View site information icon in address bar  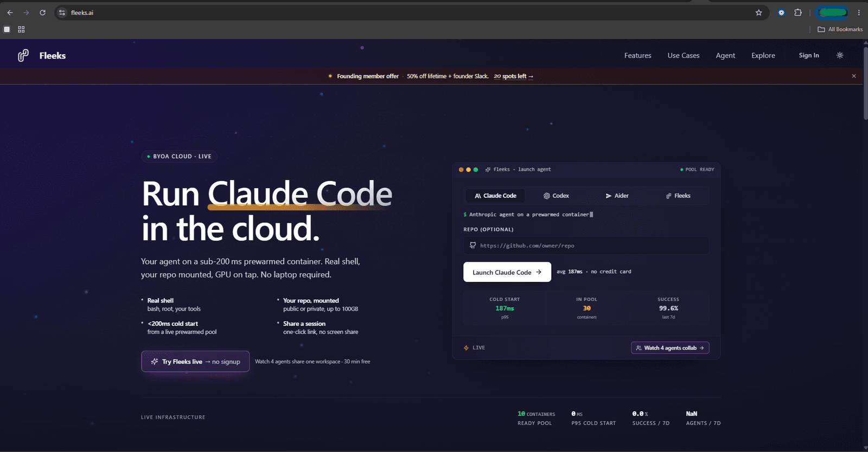62,12
